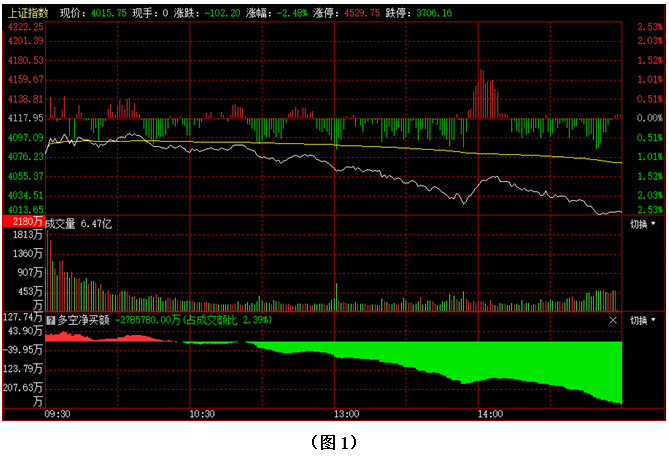Close the 多空净买额 indicator panel

coord(613,320)
